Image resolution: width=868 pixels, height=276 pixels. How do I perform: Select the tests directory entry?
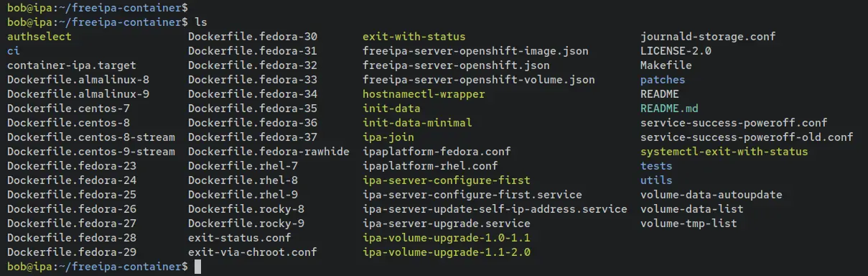point(656,166)
